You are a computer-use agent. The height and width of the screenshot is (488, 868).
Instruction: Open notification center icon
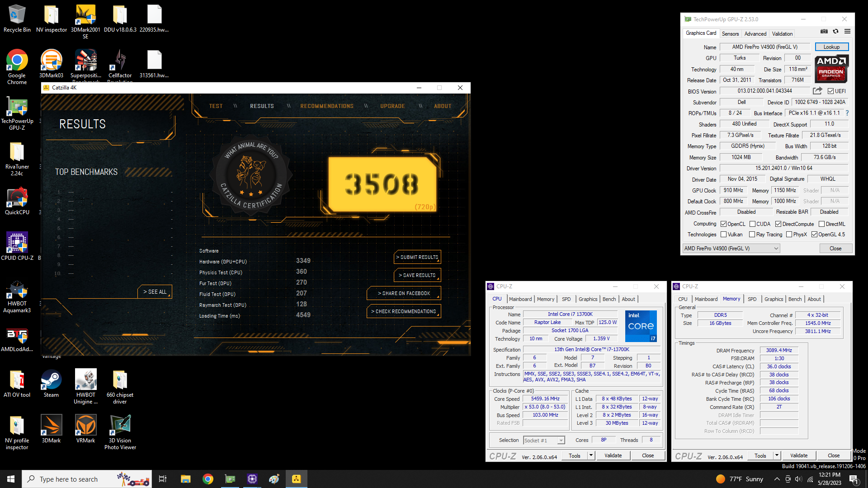pyautogui.click(x=854, y=479)
